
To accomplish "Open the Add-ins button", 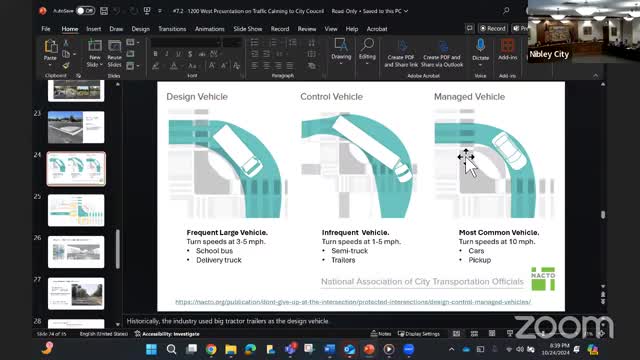I will tap(507, 50).
